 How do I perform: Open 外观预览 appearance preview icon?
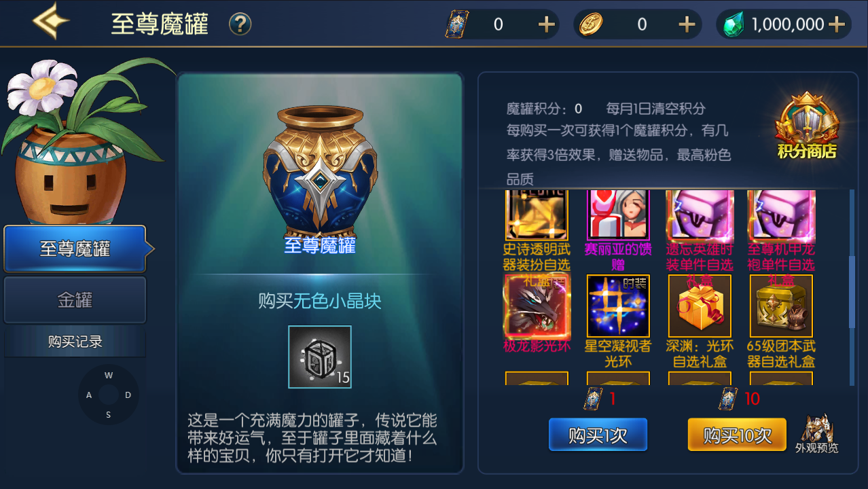(x=817, y=433)
